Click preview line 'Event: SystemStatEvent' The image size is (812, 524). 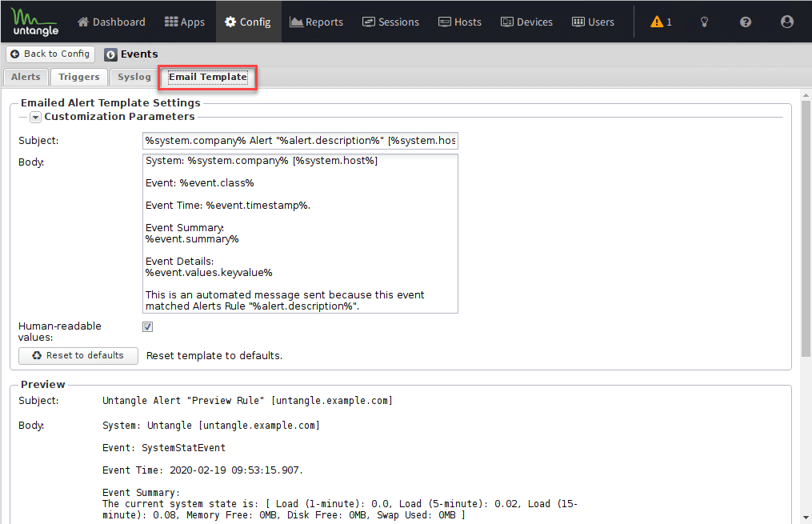[x=164, y=448]
